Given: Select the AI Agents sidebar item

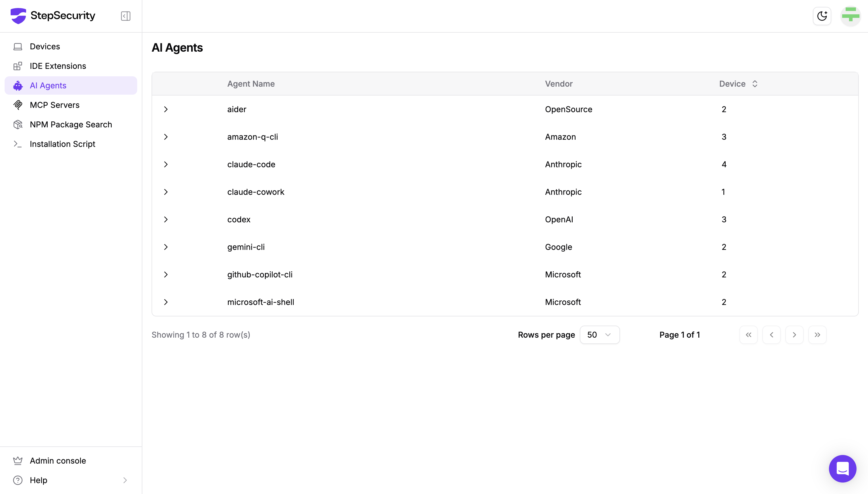Looking at the screenshot, I should (48, 85).
